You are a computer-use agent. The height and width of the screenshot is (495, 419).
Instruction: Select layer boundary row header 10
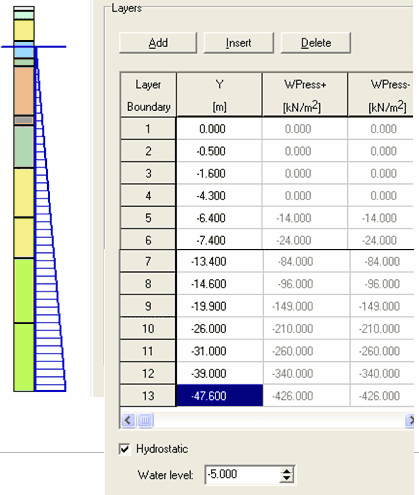point(148,329)
